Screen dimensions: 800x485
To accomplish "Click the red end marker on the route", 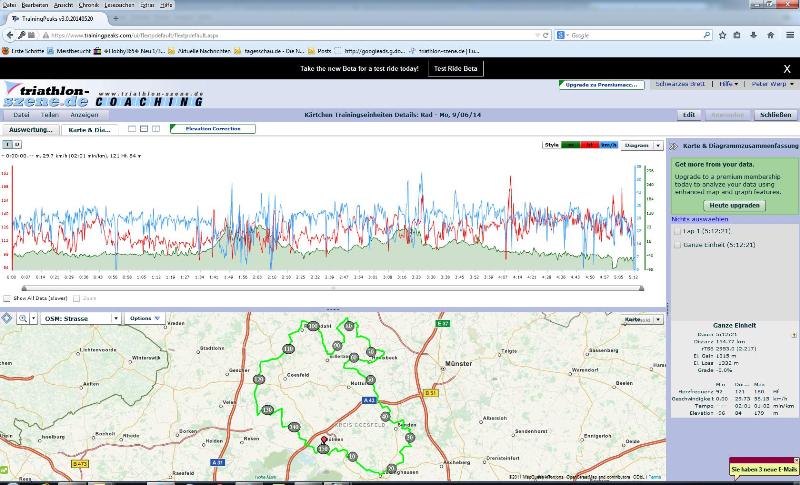I will click(x=323, y=439).
